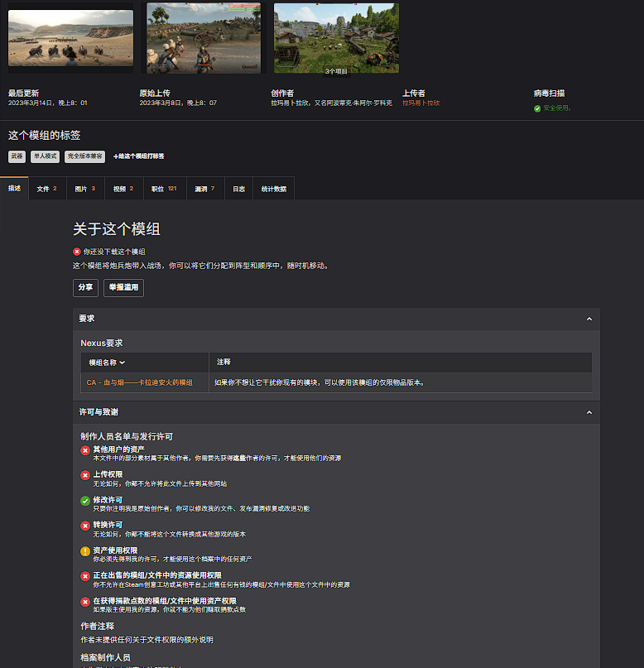Click the red X icon beside 其他用户的资产
644x668 pixels.
(x=85, y=450)
